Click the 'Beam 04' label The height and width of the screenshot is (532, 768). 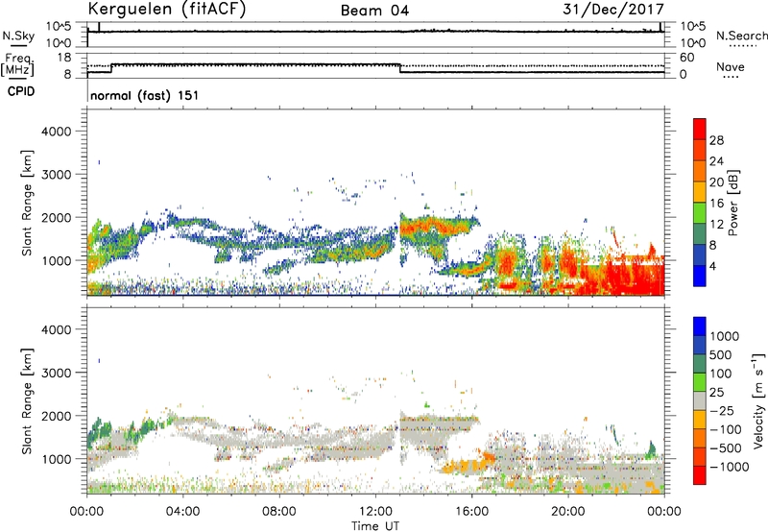374,11
